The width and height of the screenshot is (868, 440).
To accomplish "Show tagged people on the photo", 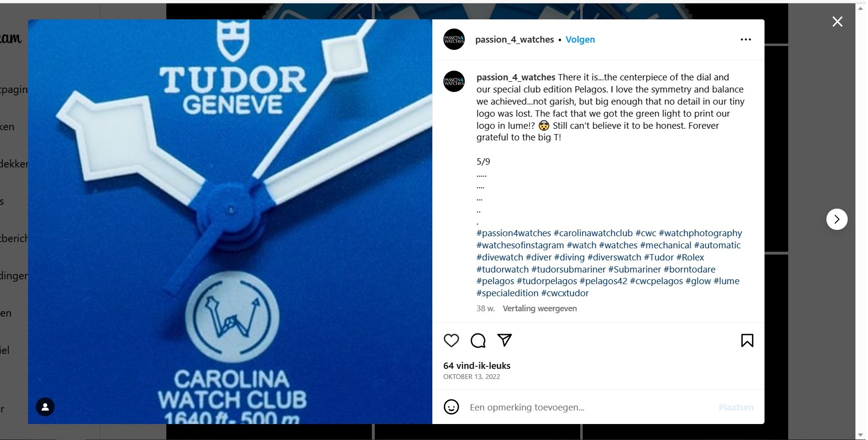I will [x=45, y=407].
